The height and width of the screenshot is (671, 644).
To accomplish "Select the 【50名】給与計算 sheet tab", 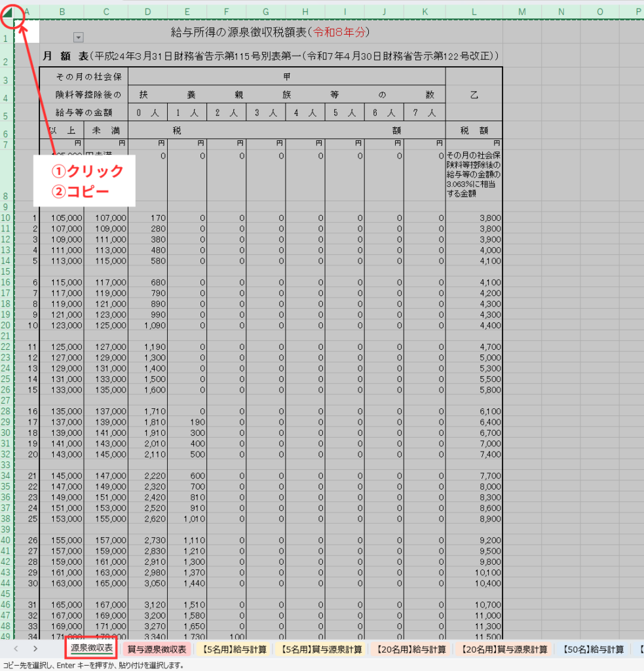I will point(593,649).
